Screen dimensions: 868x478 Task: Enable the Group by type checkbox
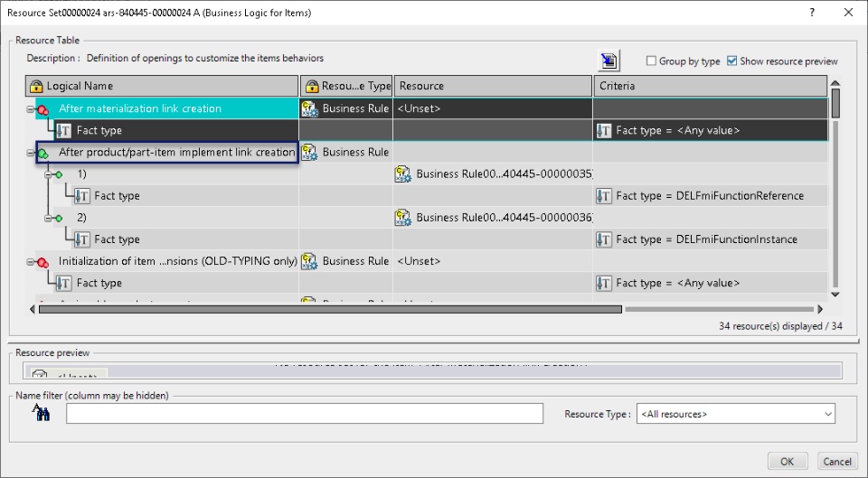652,61
